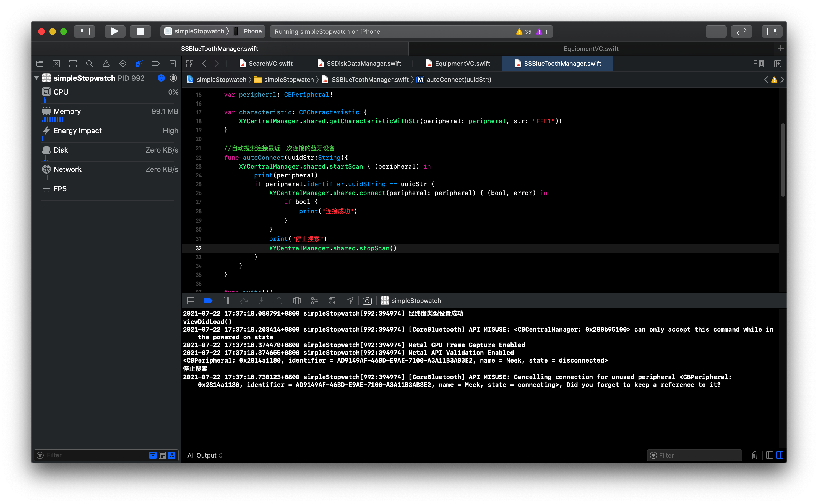Select the Memory usage monitor icon

46,111
